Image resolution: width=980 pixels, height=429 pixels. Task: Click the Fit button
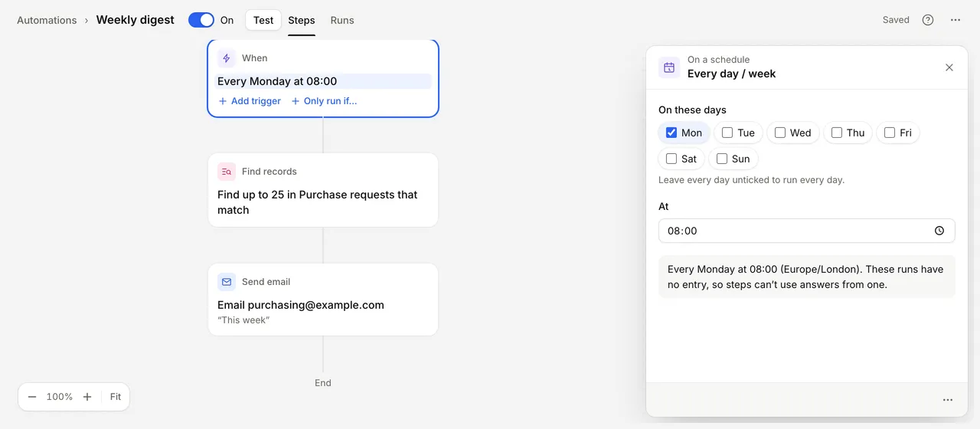tap(116, 397)
